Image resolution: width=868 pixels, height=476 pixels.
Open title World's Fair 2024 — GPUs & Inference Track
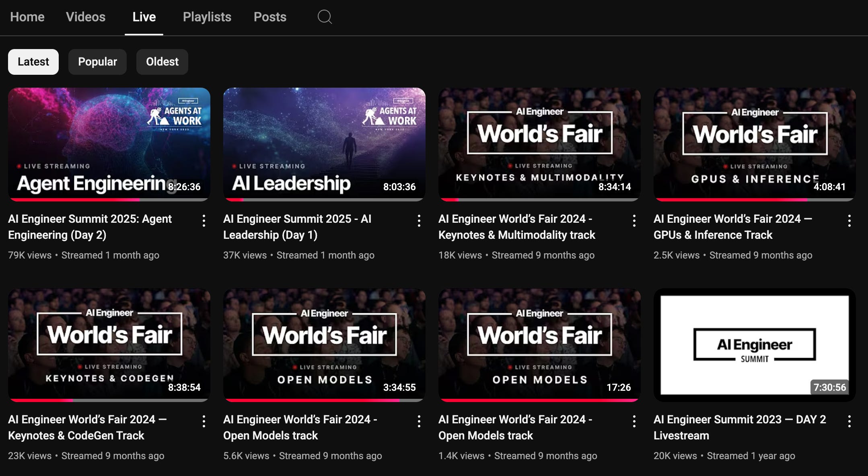click(733, 227)
